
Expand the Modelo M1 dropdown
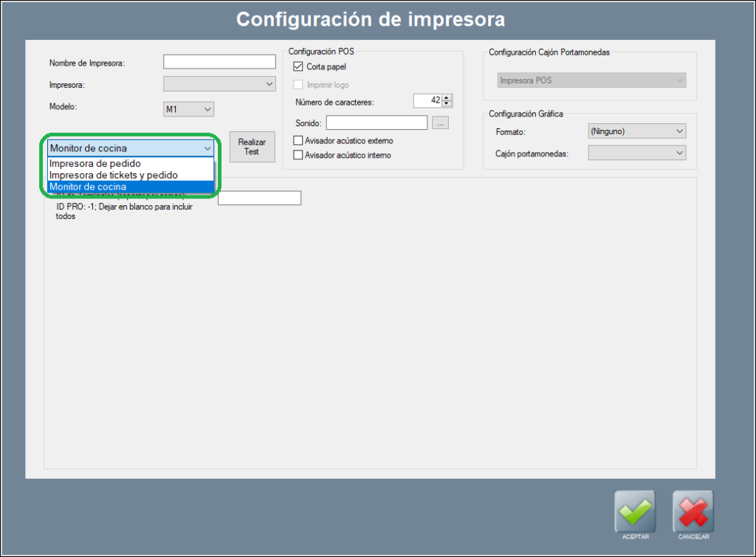(x=188, y=109)
